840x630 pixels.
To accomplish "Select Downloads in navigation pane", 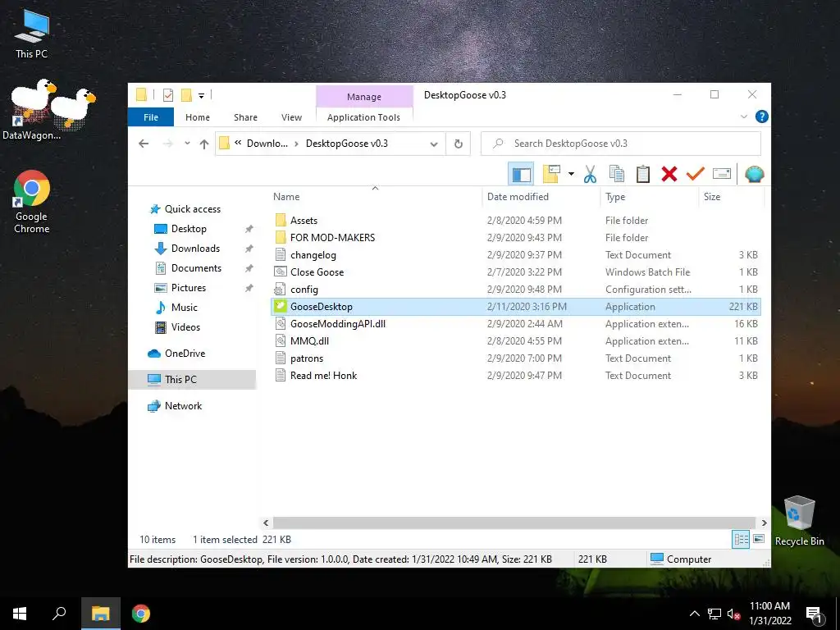I will tap(195, 249).
